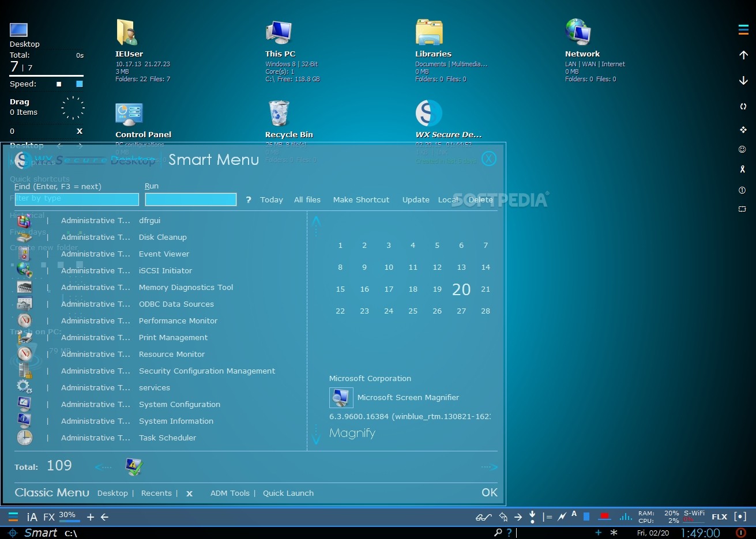
Task: Click the Magnify link
Action: point(352,433)
